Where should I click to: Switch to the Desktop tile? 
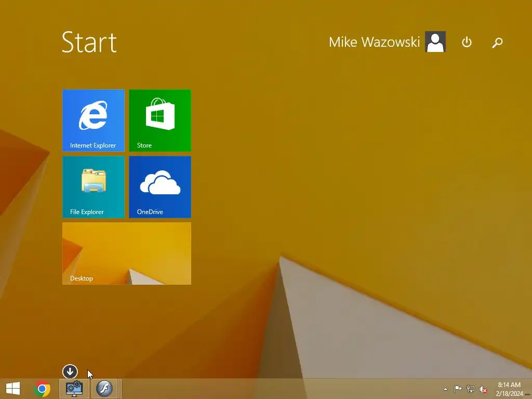pos(127,254)
